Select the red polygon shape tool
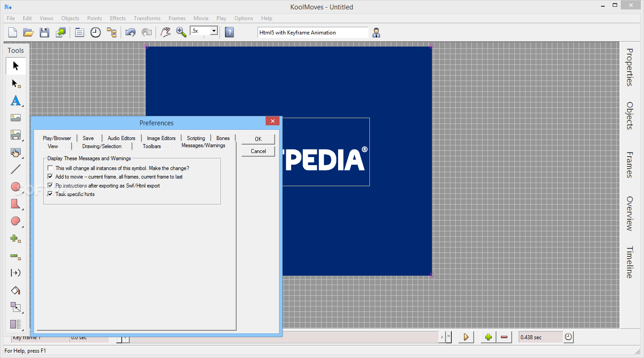The width and height of the screenshot is (644, 358). coord(16,204)
